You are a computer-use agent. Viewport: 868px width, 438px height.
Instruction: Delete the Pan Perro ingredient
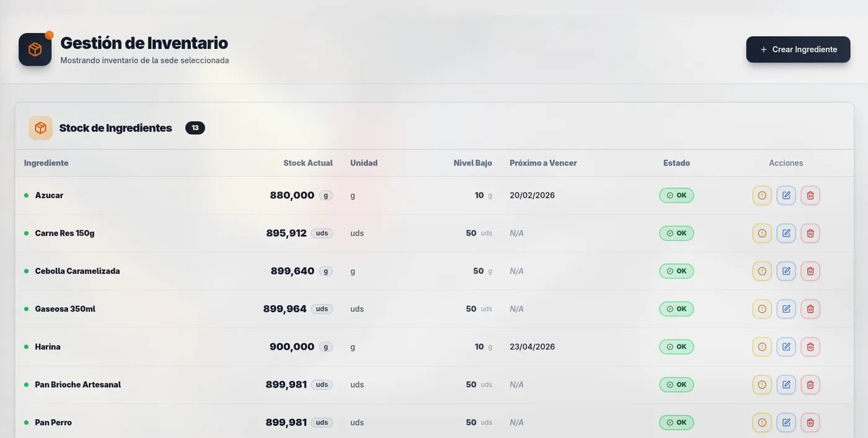point(810,422)
